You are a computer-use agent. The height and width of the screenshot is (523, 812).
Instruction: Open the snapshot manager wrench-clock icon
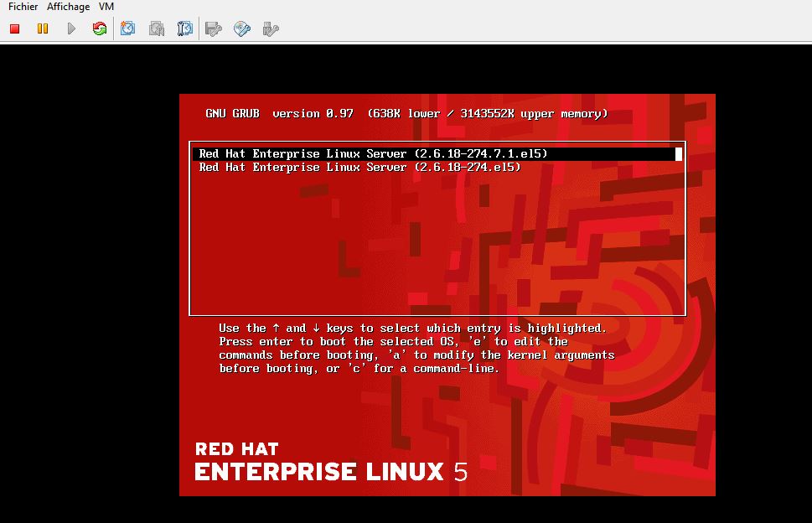(185, 28)
